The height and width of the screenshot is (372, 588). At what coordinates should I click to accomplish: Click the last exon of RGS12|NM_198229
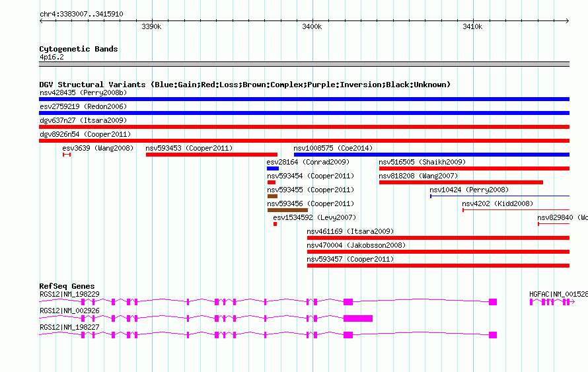493,302
